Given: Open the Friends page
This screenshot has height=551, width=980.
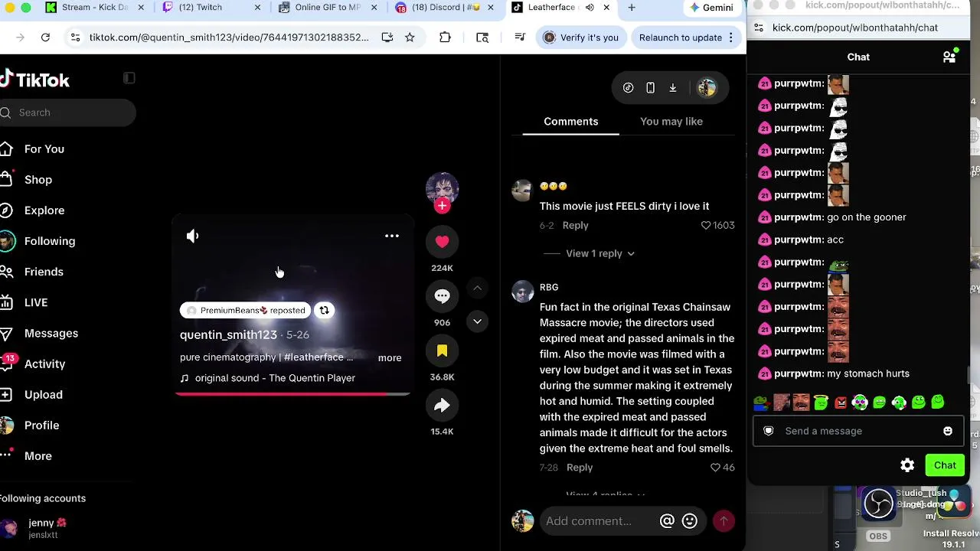Looking at the screenshot, I should 44,272.
